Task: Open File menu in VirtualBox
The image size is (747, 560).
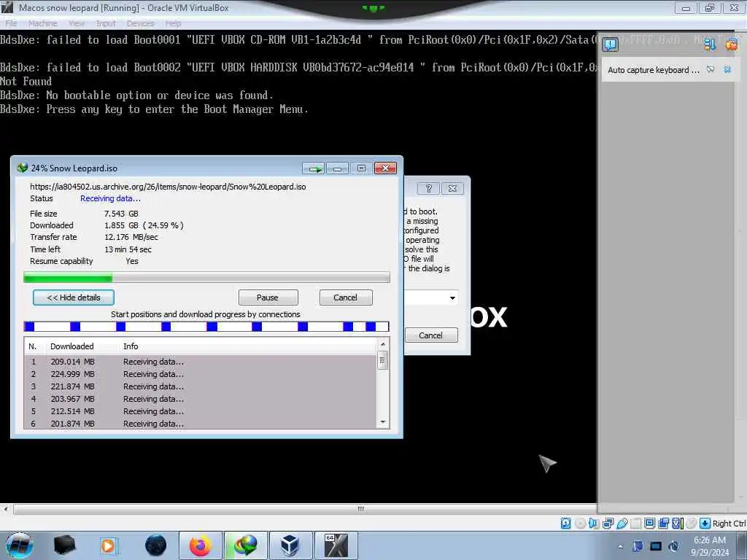Action: pyautogui.click(x=11, y=23)
